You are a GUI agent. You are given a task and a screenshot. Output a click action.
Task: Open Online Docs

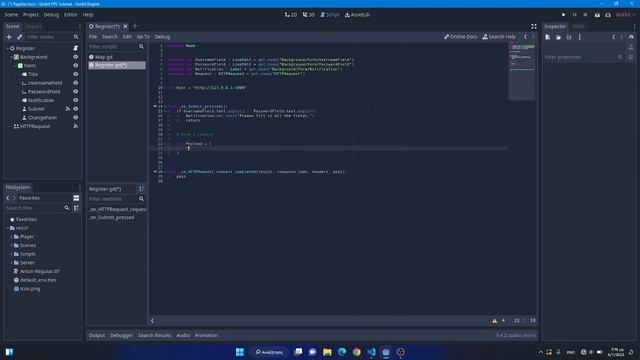pos(460,37)
